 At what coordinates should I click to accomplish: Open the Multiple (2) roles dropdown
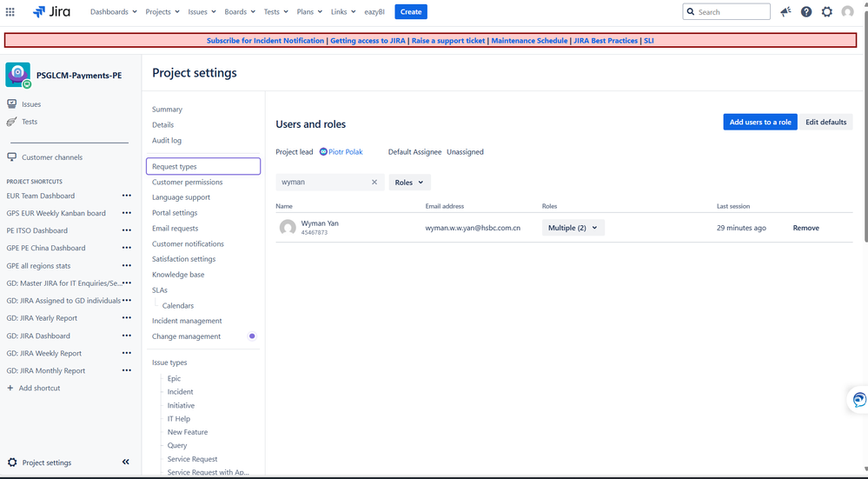pos(573,228)
